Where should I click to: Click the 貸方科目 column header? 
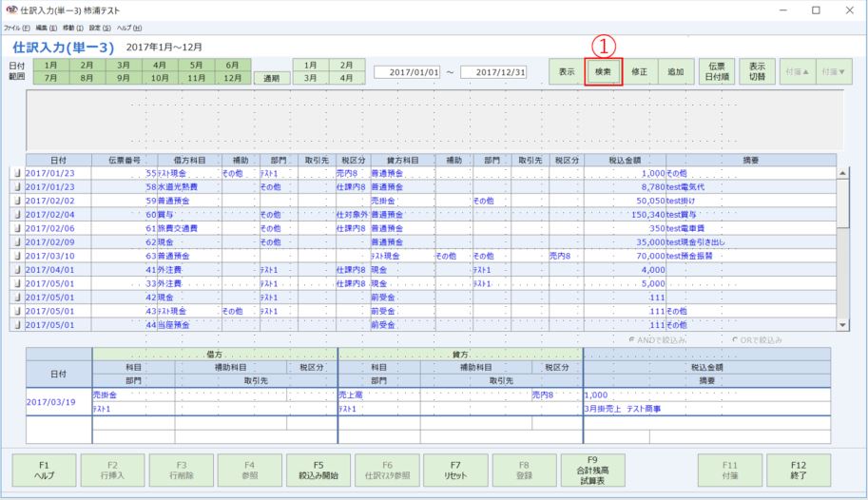point(402,160)
